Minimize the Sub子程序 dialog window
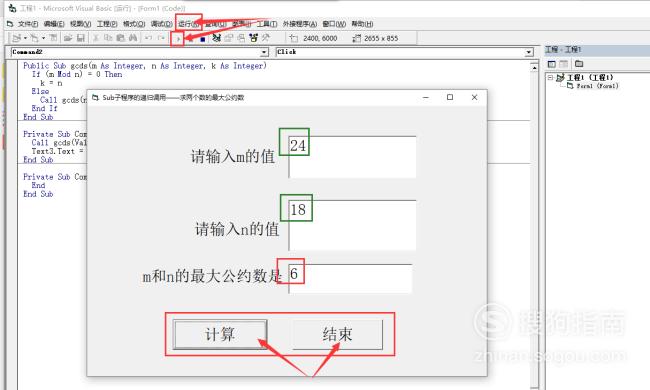650x390 pixels. click(426, 97)
